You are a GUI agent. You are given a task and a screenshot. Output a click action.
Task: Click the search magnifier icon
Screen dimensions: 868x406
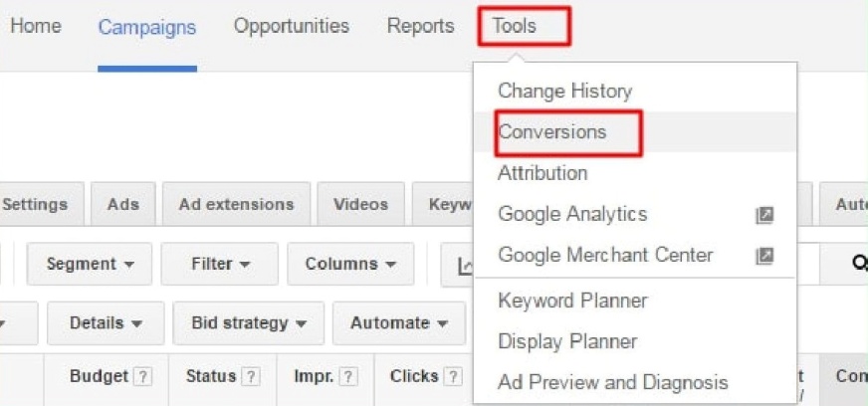click(x=858, y=264)
